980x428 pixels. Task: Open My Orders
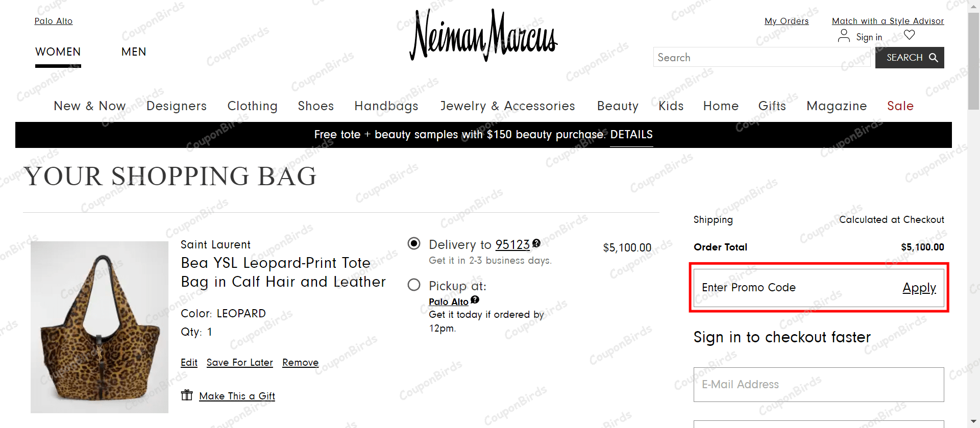(x=786, y=21)
